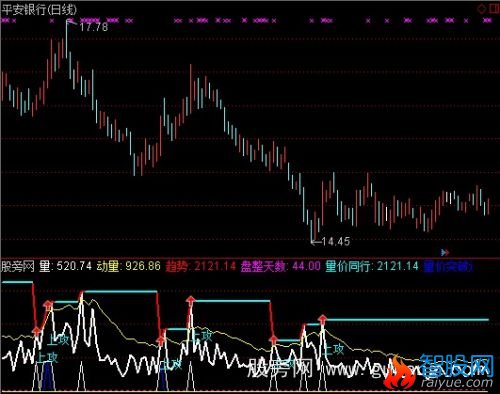Click the 平安银行(日线) chart title
This screenshot has height=394, width=500.
pos(39,10)
